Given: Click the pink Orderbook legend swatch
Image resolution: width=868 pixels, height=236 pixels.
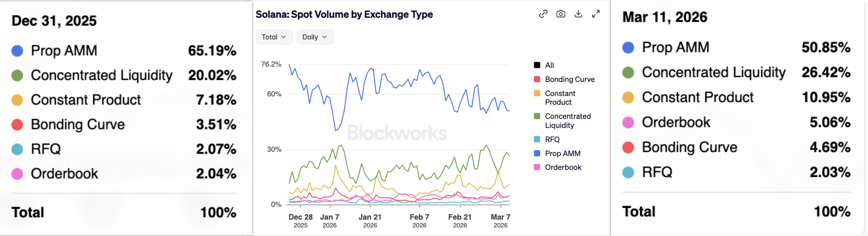Looking at the screenshot, I should click(537, 167).
